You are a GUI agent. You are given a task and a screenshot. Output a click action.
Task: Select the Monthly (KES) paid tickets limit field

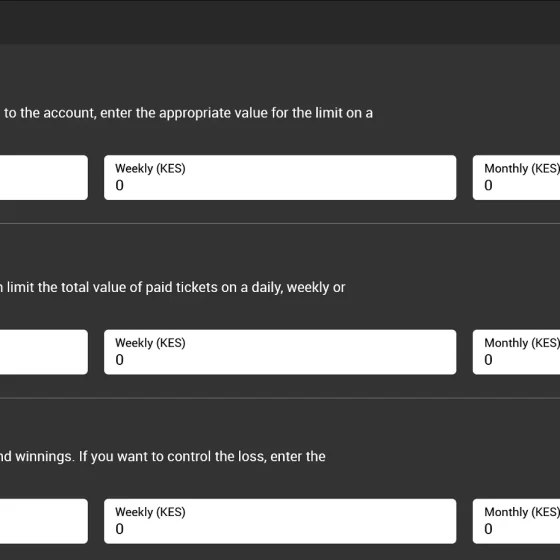516,352
